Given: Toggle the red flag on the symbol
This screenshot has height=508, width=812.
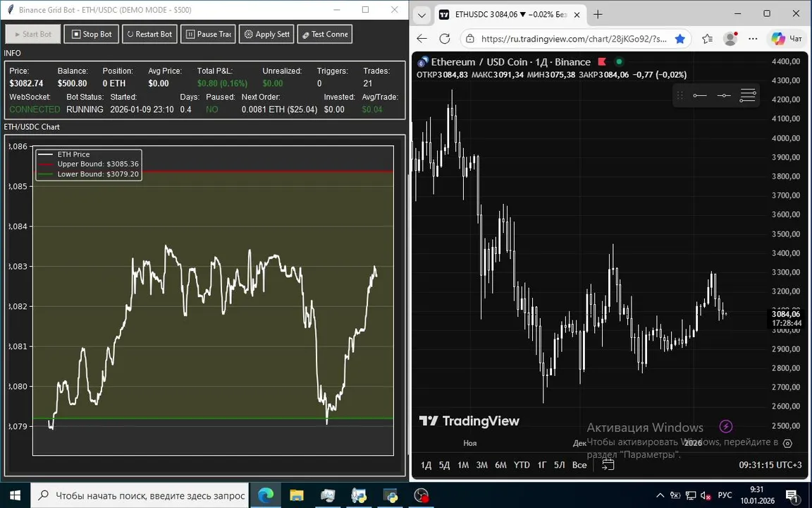Looking at the screenshot, I should (x=602, y=61).
